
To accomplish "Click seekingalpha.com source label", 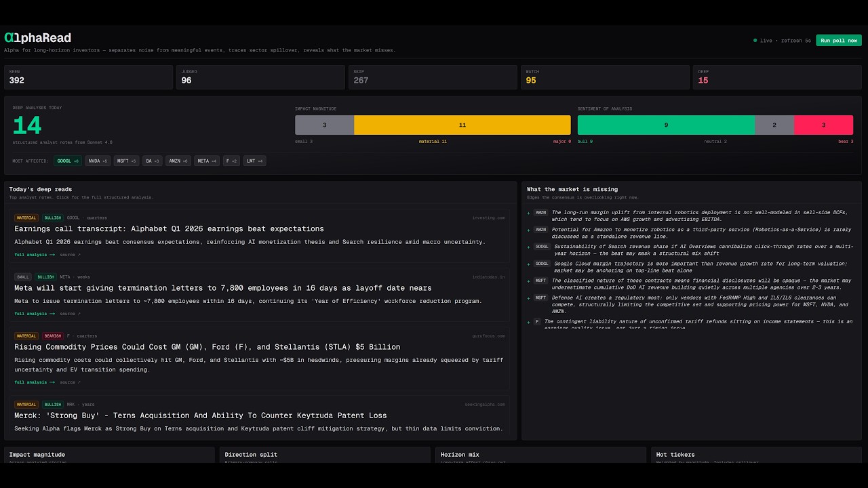I will coord(486,405).
